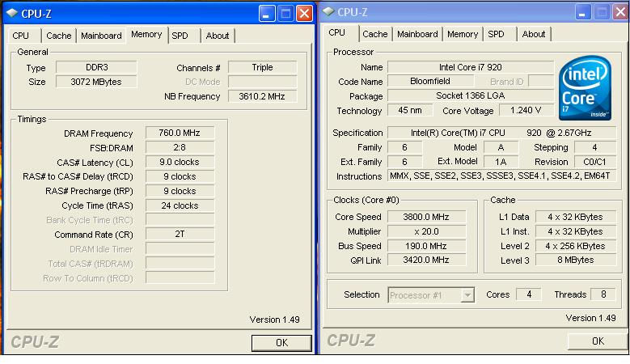Click Code Name value Bloomfield

pyautogui.click(x=430, y=81)
